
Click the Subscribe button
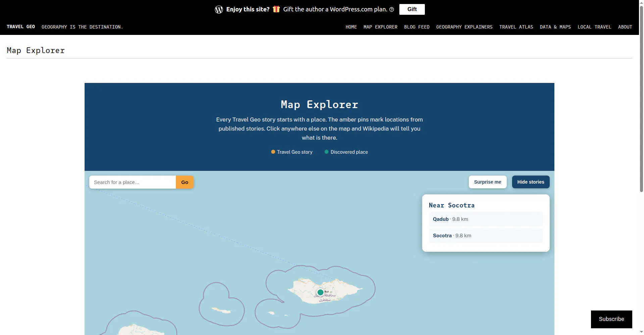point(611,319)
